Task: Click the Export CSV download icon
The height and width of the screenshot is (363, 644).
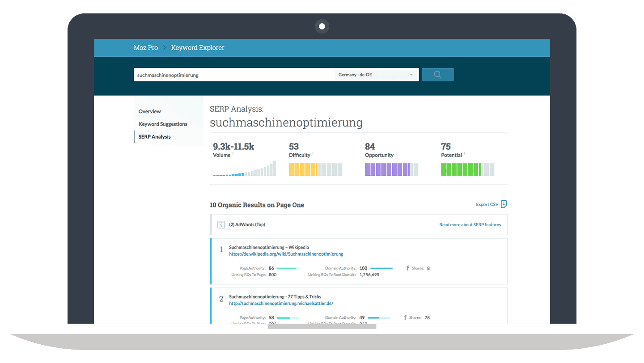Action: pyautogui.click(x=504, y=204)
